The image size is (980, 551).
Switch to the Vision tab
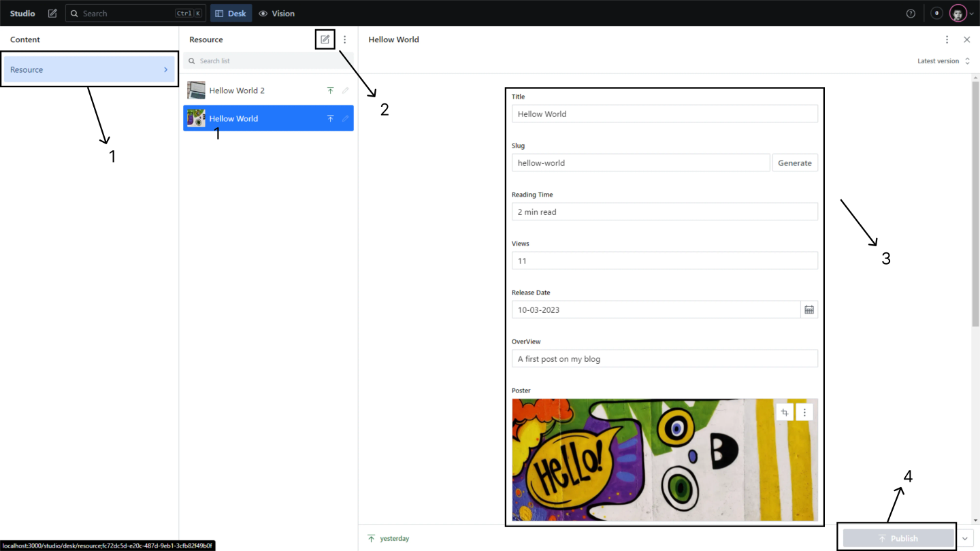coord(276,13)
